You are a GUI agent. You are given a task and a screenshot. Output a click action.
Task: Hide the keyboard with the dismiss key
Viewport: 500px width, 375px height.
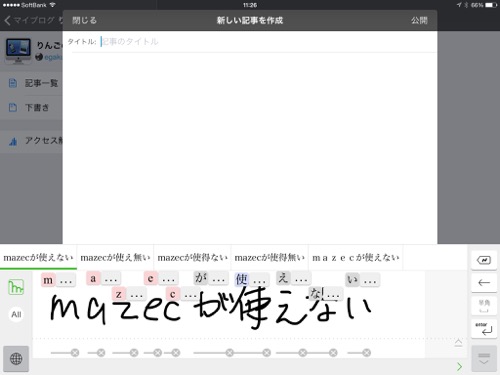[x=484, y=359]
